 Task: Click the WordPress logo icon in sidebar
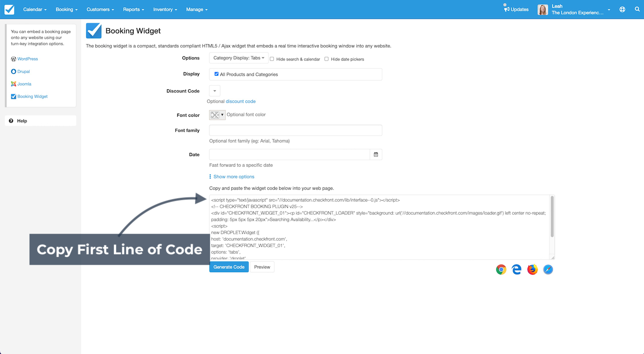(x=14, y=59)
